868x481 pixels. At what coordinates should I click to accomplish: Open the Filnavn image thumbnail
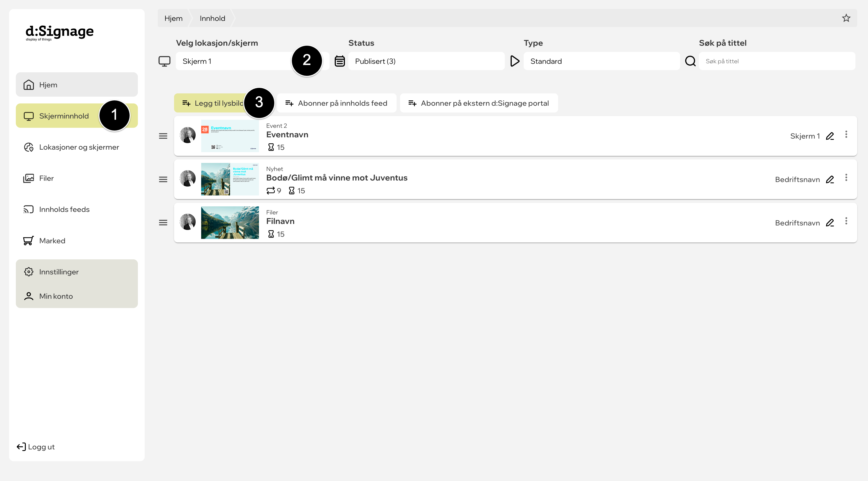[x=230, y=223]
